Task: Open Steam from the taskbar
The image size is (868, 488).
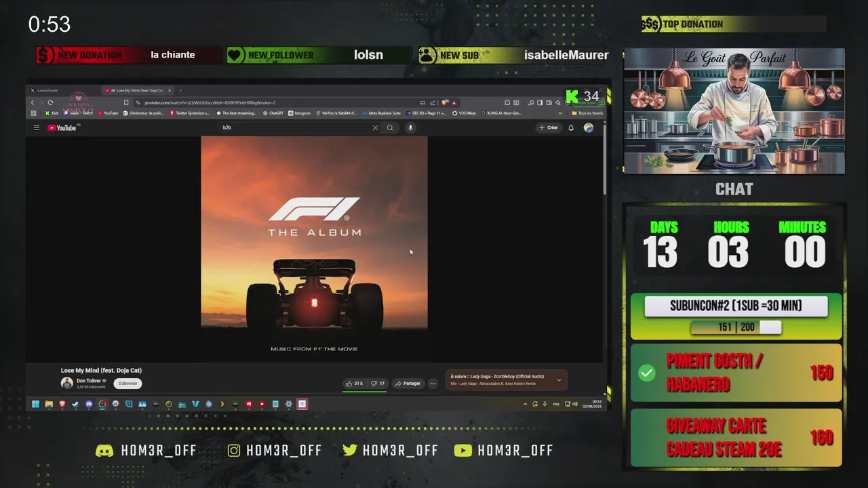Action: (75, 404)
